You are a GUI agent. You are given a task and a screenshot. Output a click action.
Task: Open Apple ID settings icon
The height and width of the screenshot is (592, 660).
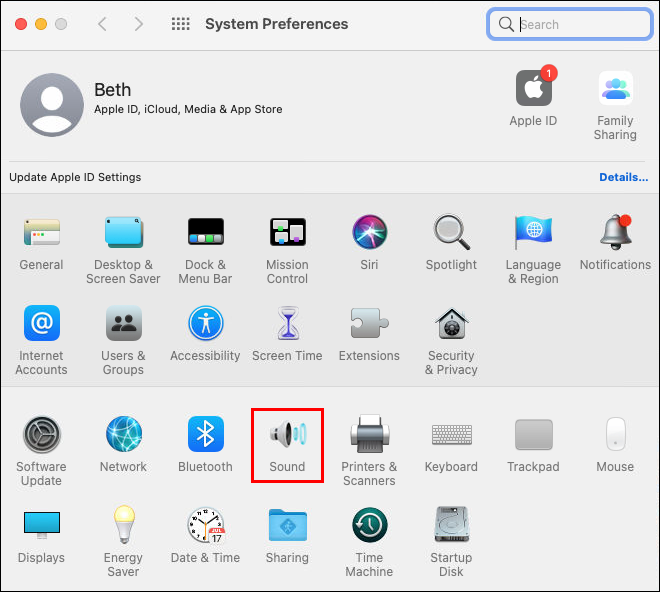[x=534, y=88]
